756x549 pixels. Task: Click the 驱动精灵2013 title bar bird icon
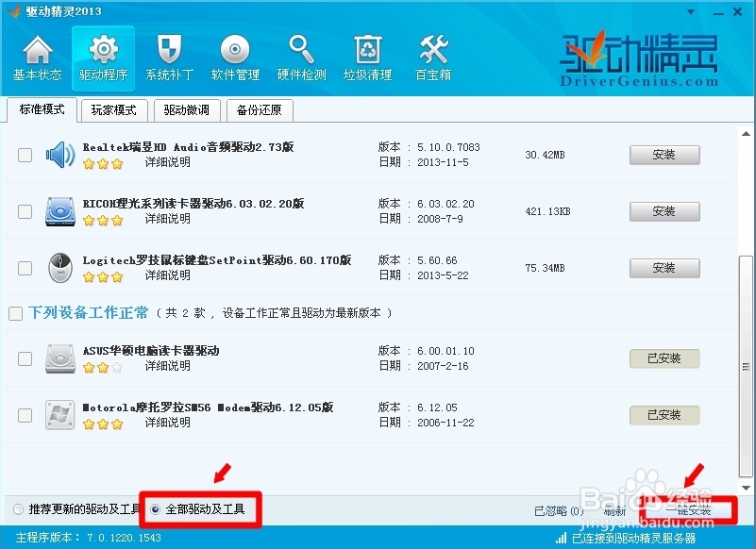point(14,10)
